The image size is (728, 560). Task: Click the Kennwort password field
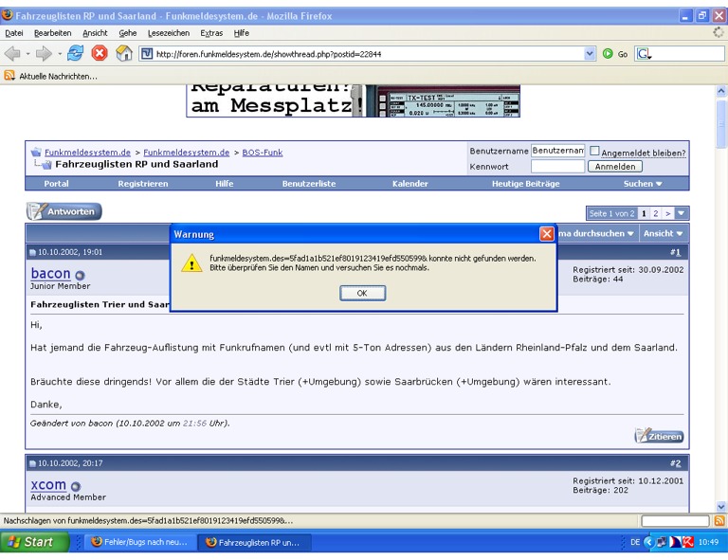point(557,167)
